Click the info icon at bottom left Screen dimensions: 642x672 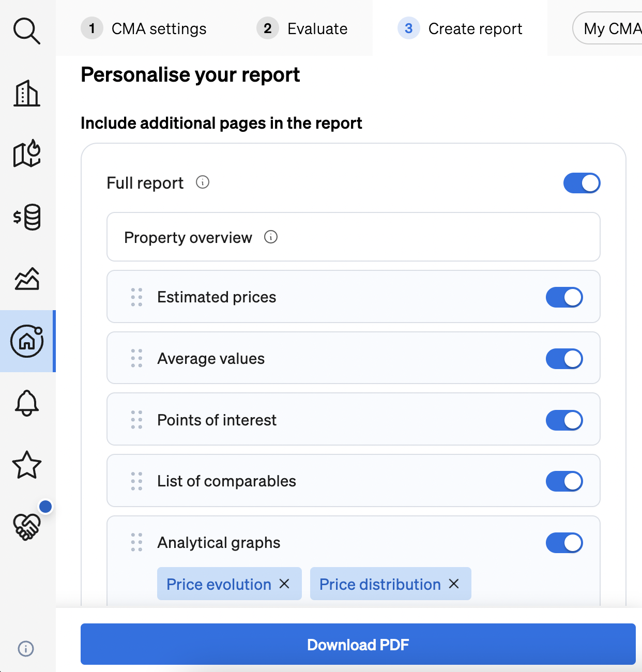[x=25, y=649]
